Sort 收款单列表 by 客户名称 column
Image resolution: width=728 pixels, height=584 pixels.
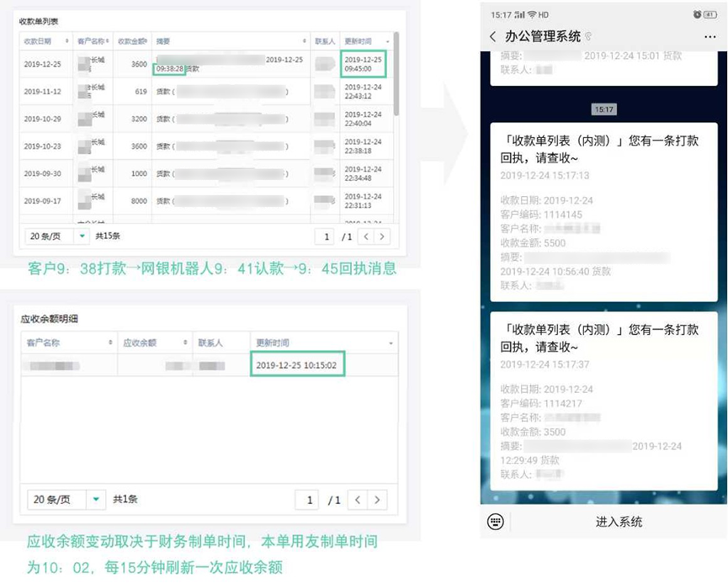(x=107, y=41)
